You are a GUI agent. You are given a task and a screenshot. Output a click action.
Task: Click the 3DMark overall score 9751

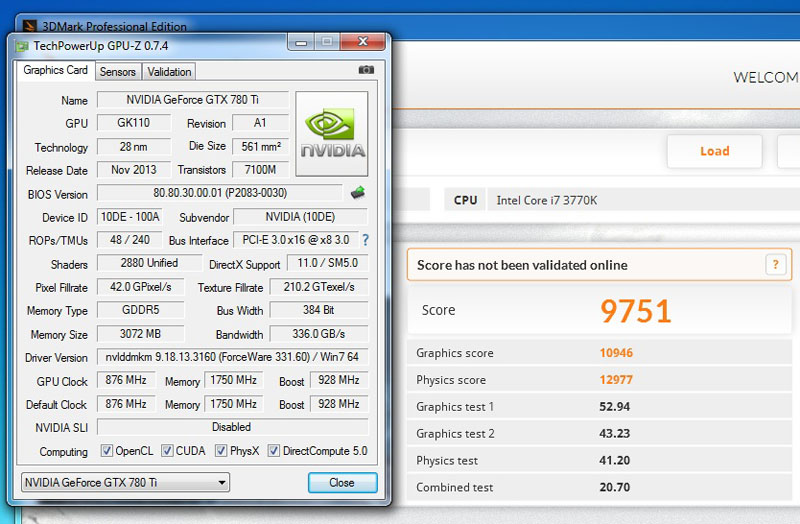pos(635,311)
